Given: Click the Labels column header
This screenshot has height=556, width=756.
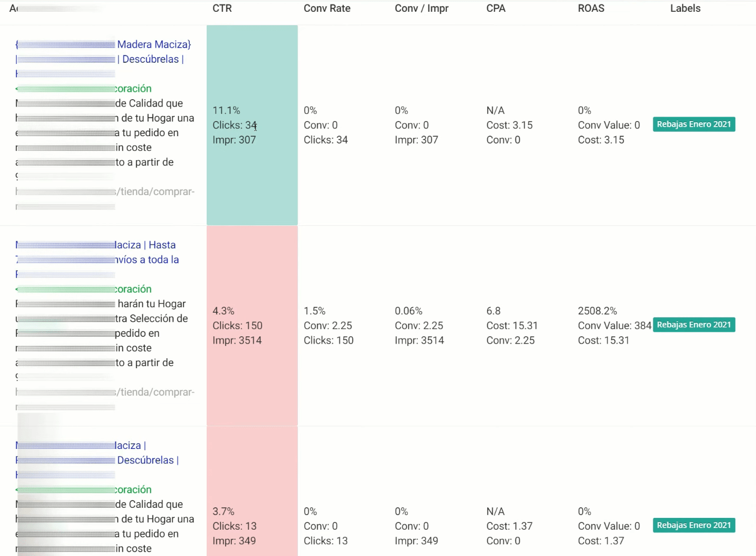Looking at the screenshot, I should 685,8.
